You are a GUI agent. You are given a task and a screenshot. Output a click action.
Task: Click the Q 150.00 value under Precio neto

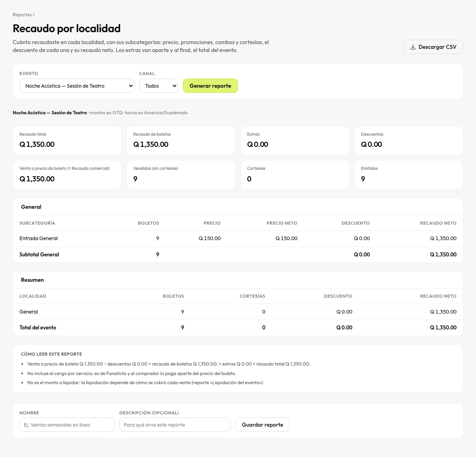(286, 239)
